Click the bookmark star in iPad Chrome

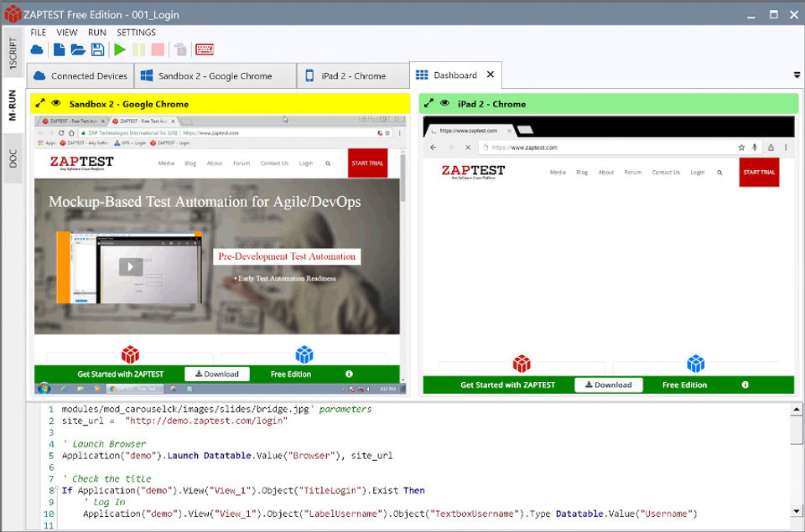point(741,147)
